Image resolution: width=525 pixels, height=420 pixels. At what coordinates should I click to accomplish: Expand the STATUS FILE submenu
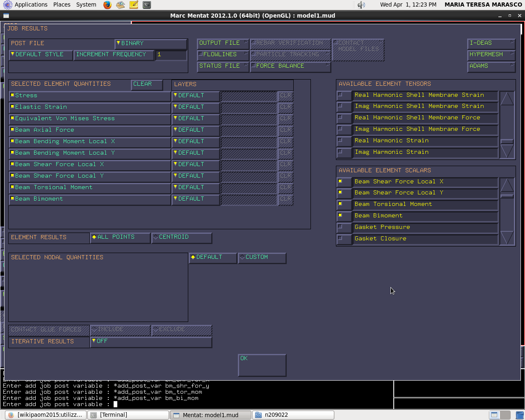click(223, 66)
